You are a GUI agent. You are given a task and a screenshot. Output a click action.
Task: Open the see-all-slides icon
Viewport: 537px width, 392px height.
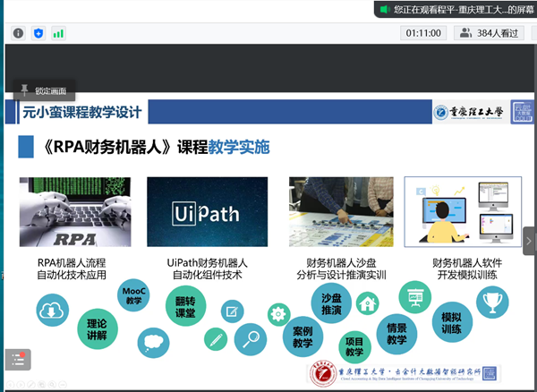coord(41,385)
